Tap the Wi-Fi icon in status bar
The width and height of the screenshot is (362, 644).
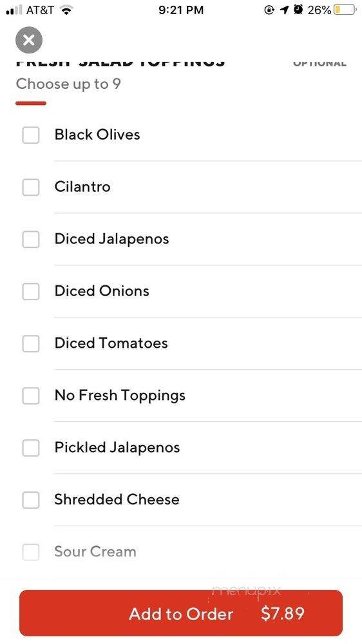pyautogui.click(x=65, y=10)
